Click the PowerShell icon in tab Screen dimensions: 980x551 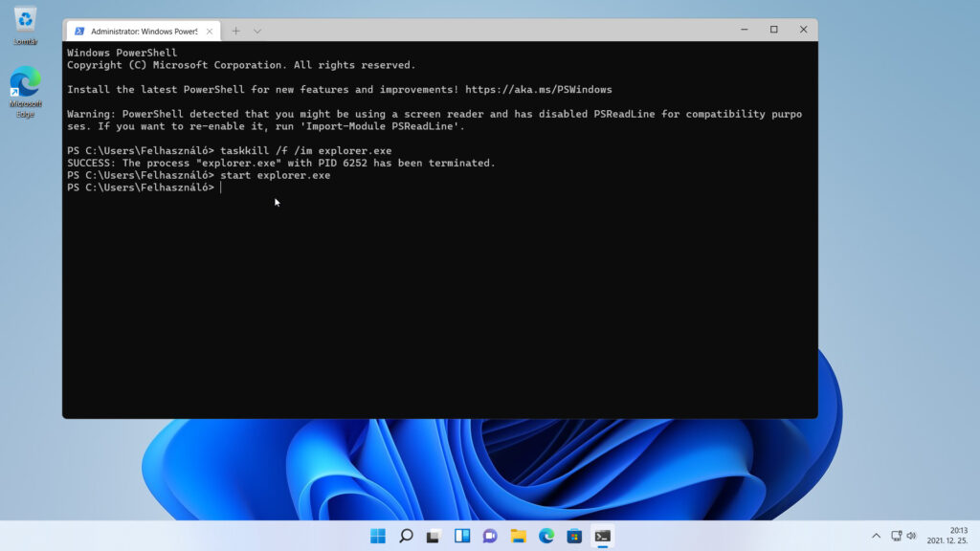pos(79,32)
